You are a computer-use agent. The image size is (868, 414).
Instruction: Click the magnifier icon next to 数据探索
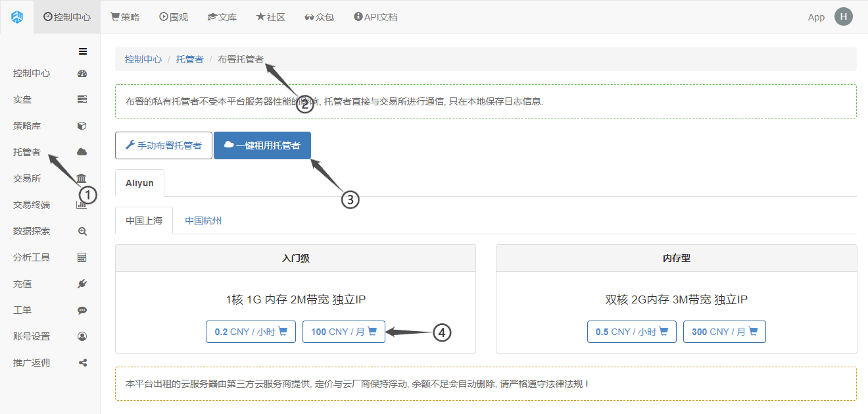[x=82, y=232]
